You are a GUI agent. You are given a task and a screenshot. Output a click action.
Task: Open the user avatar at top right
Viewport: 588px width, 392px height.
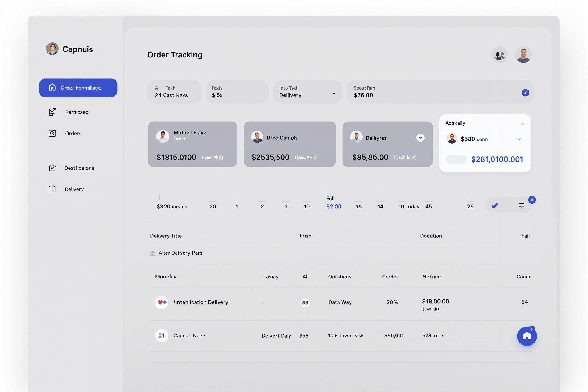click(523, 55)
